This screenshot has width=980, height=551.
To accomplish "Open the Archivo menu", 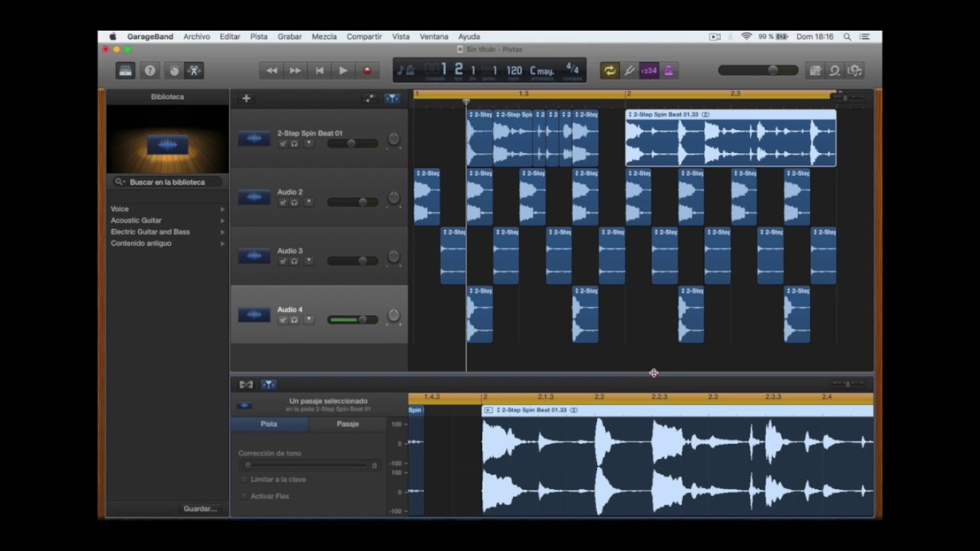I will [x=197, y=37].
